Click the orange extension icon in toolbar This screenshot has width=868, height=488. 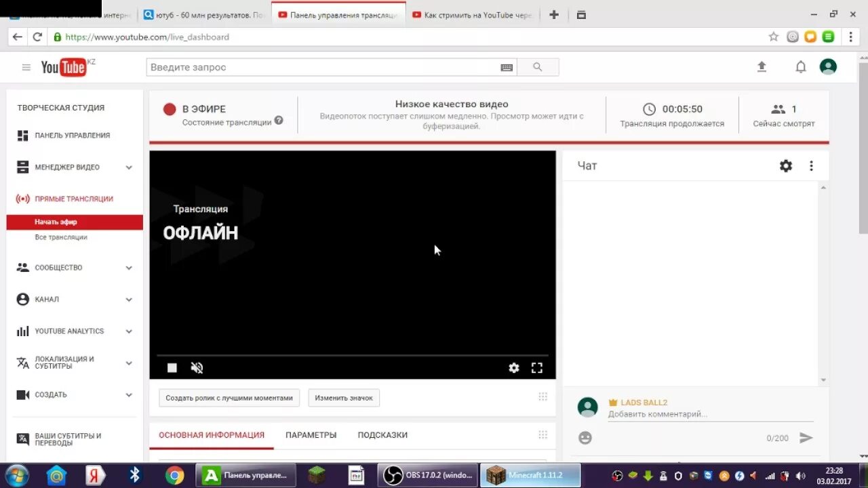810,37
